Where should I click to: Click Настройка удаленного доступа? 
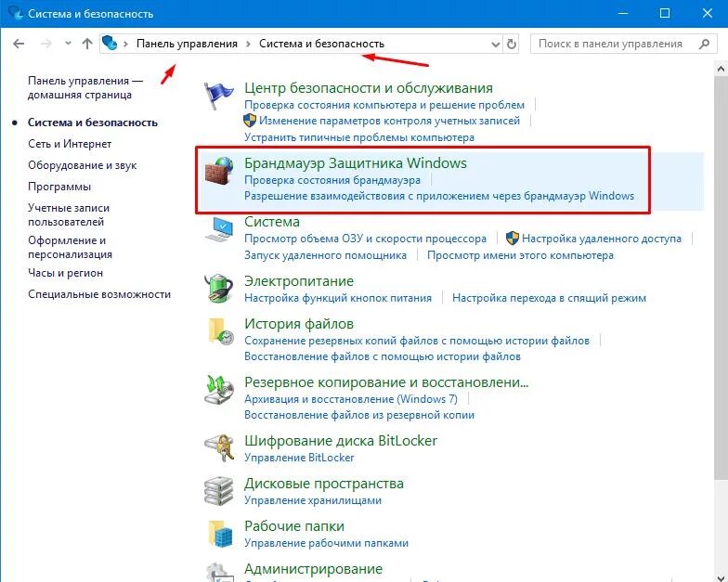coord(602,239)
